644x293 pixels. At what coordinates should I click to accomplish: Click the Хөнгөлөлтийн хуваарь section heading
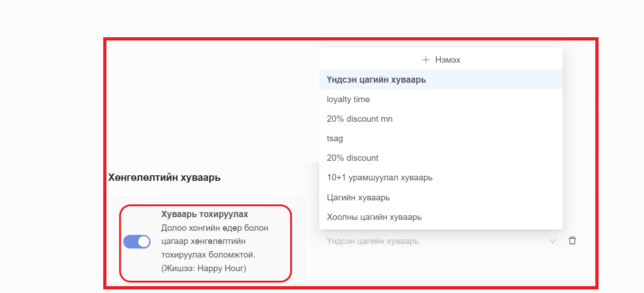[x=164, y=178]
